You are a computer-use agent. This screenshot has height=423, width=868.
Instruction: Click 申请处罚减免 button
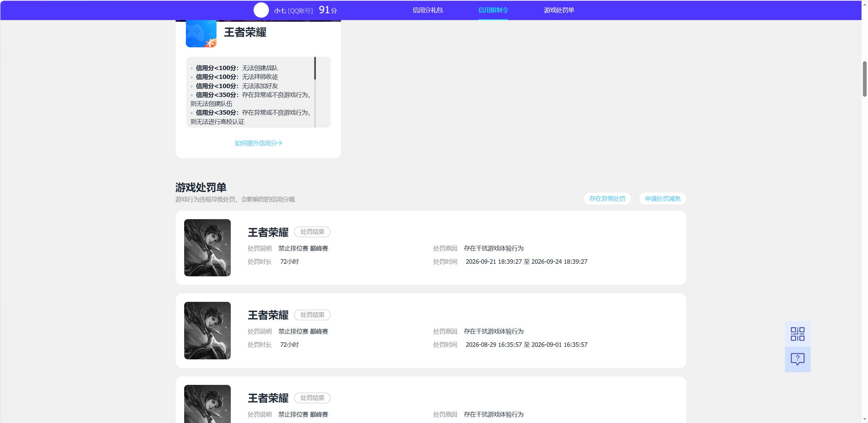662,199
